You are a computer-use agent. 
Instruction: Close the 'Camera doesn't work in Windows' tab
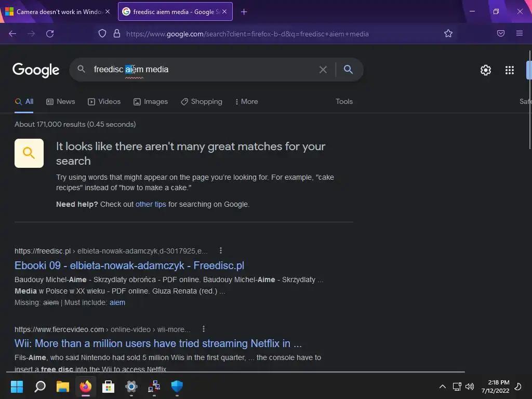point(108,11)
